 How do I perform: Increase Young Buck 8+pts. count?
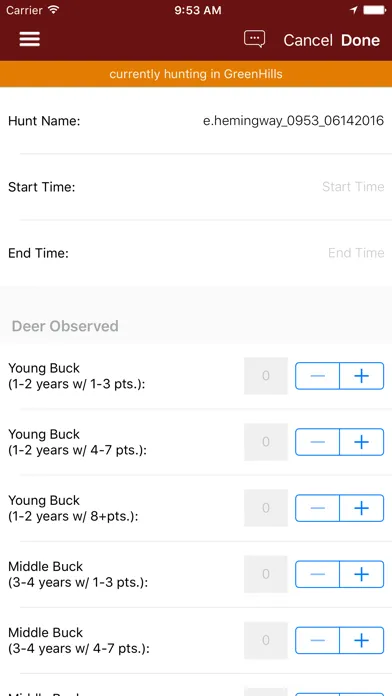[361, 508]
